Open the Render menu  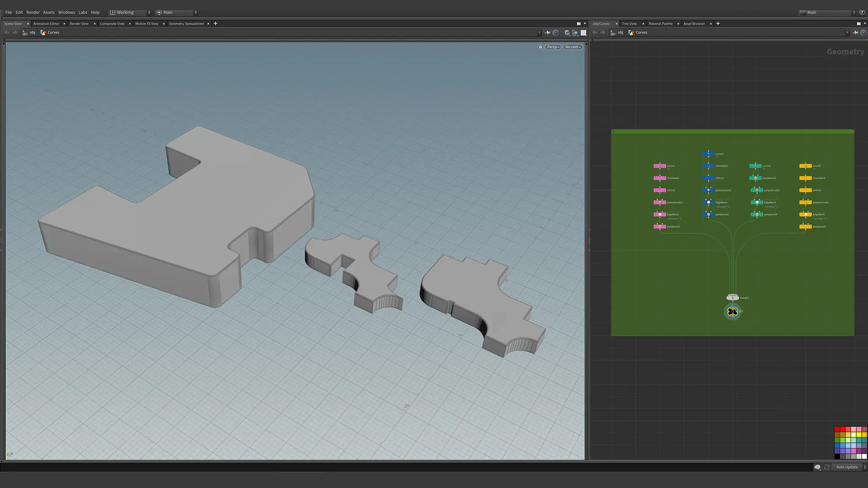coord(33,13)
